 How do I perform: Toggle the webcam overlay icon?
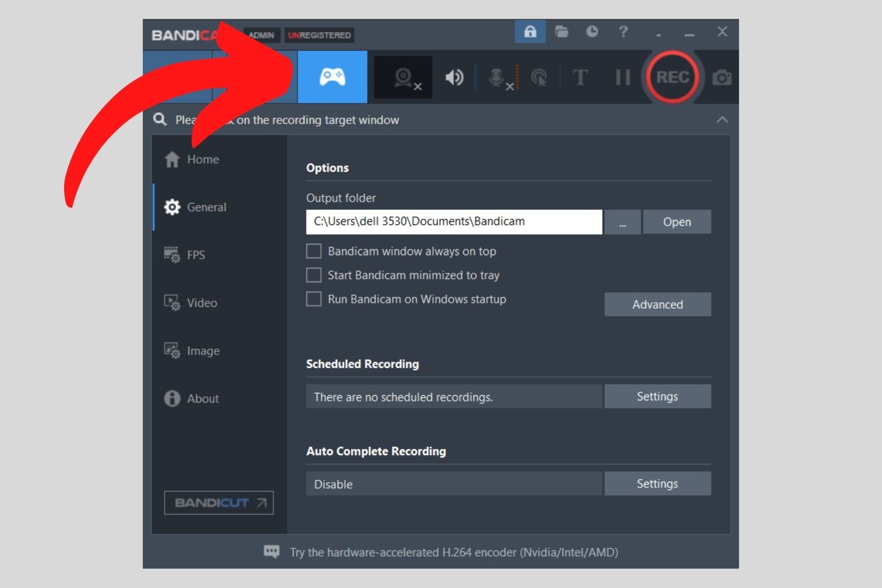click(404, 78)
